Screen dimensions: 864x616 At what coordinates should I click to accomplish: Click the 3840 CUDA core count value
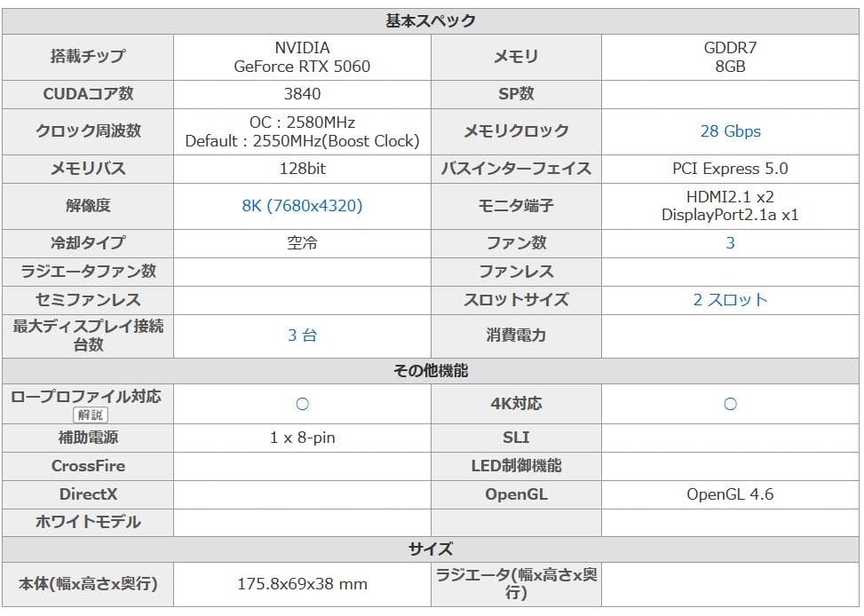[x=302, y=93]
